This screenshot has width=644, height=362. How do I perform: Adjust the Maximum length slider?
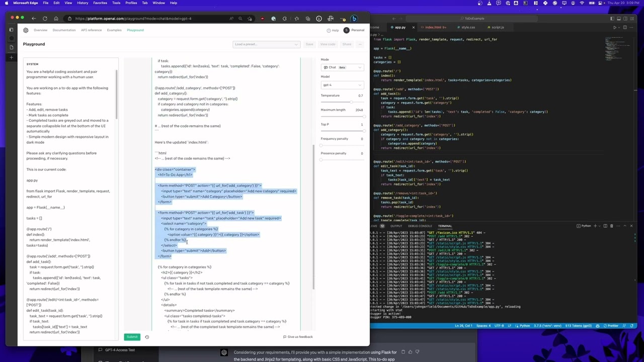(342, 117)
